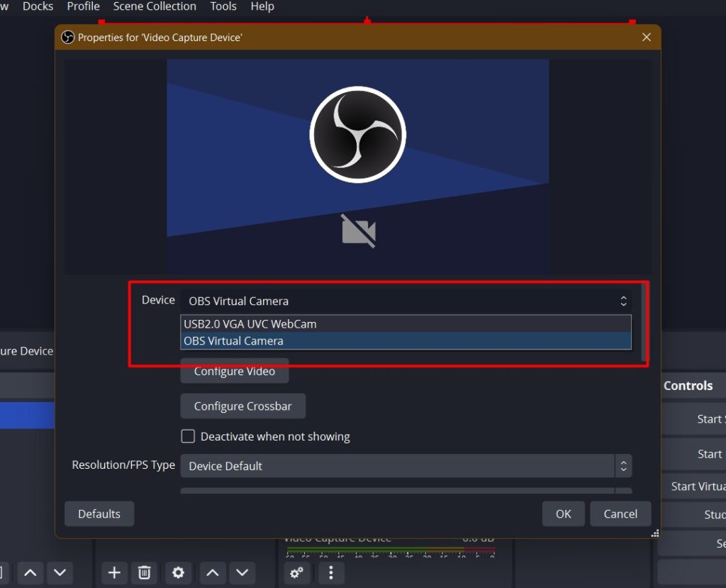Move source down with down-arrow icon

[242, 572]
